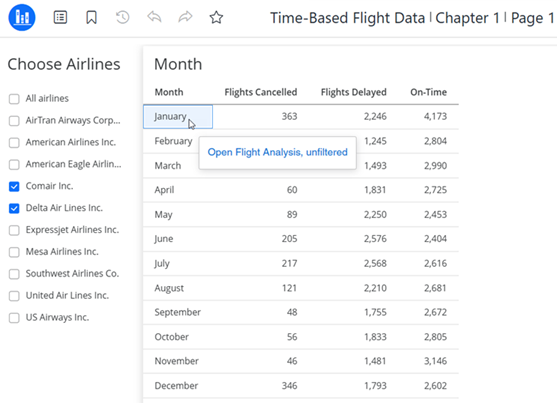Click the Flights Cancelled column header
This screenshot has height=403, width=557.
(x=261, y=92)
